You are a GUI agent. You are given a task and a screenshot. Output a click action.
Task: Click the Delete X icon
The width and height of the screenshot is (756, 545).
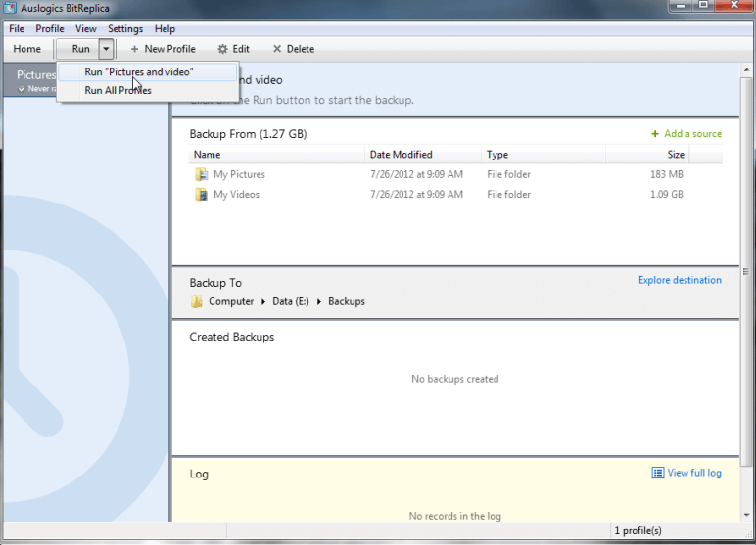coord(277,49)
